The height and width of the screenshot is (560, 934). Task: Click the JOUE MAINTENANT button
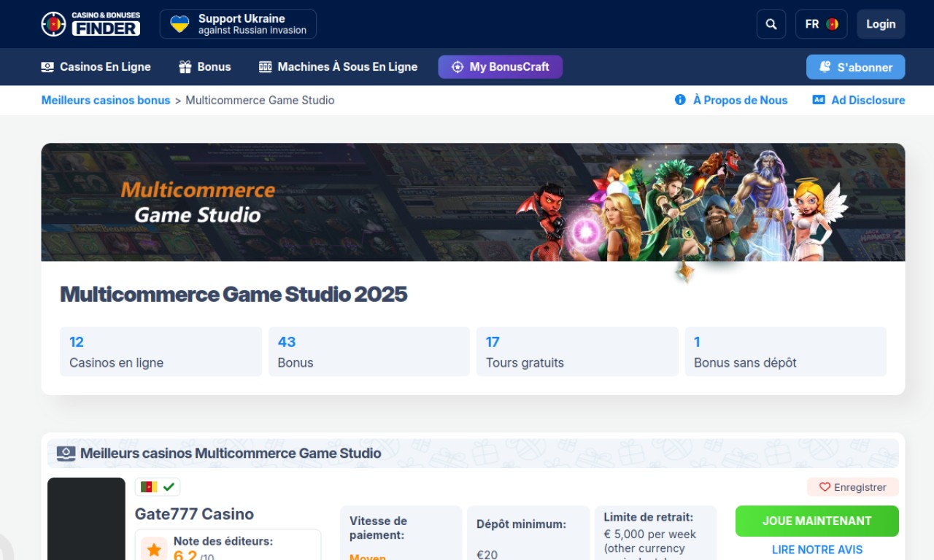click(817, 521)
